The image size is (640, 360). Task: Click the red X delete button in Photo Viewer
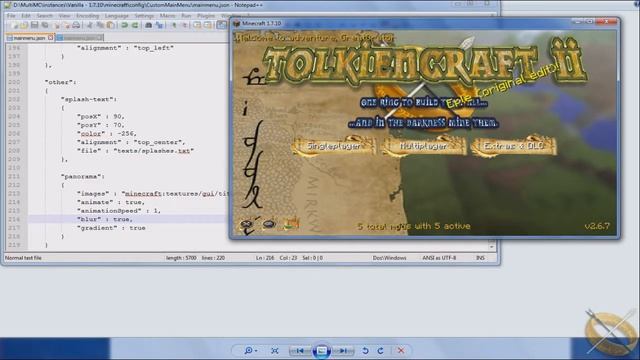pos(401,351)
